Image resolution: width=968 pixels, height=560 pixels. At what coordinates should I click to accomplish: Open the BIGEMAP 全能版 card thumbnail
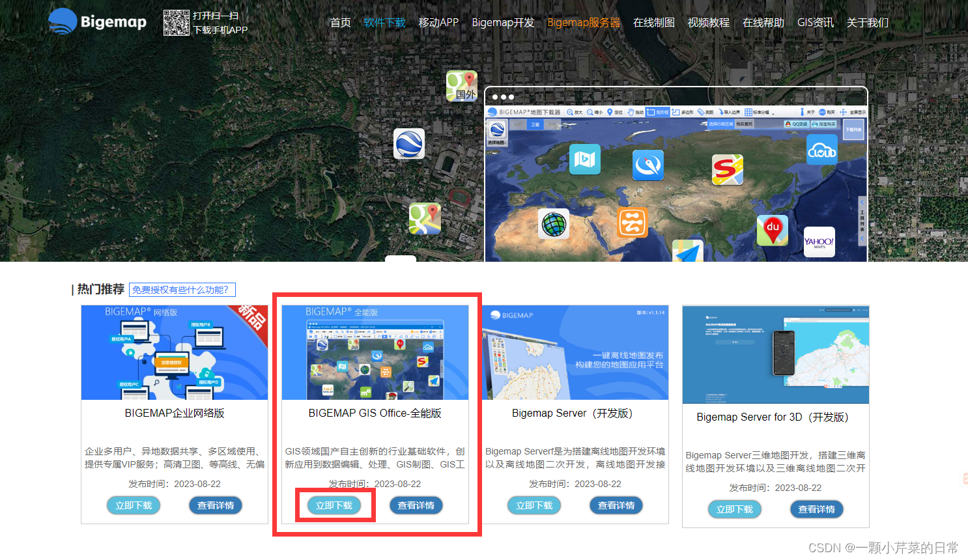[375, 352]
